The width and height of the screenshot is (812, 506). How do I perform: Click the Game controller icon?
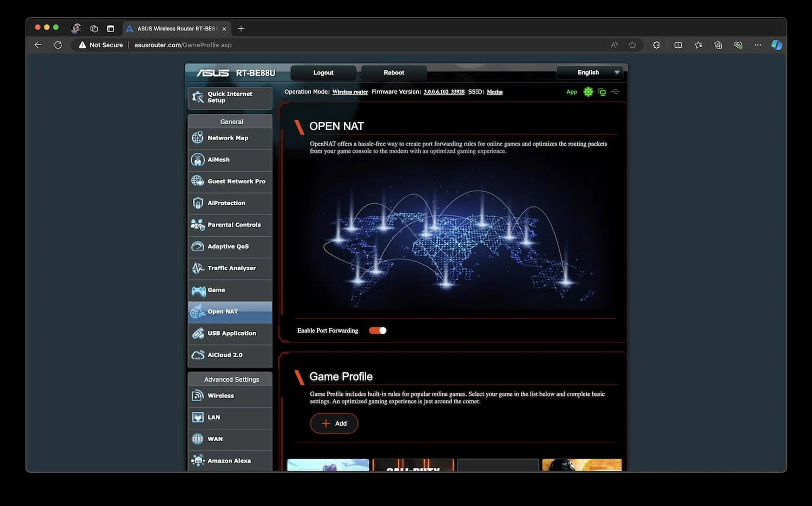(x=198, y=290)
